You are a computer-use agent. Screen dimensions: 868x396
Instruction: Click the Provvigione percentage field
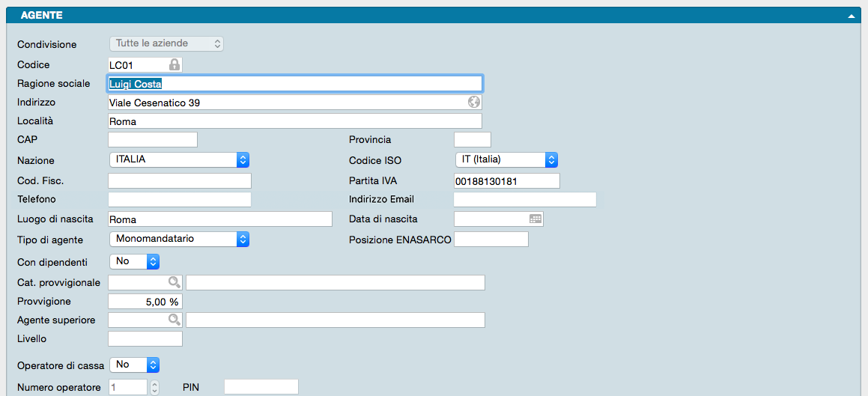145,302
